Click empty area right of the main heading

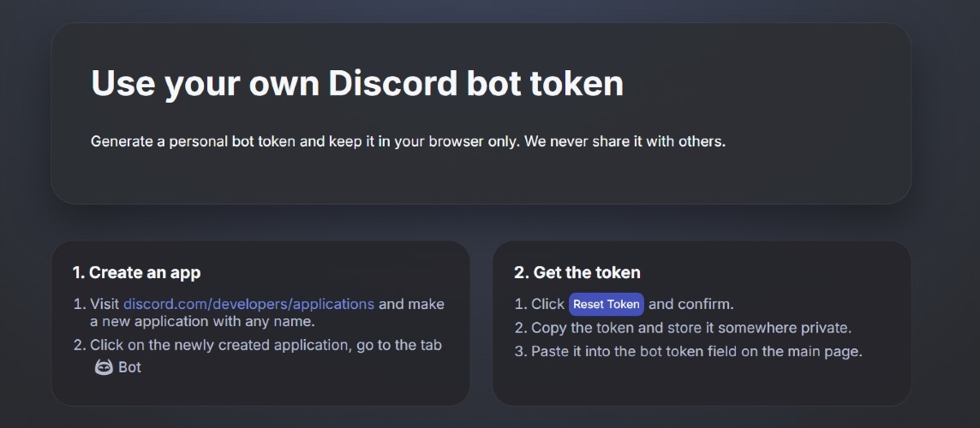click(x=762, y=84)
